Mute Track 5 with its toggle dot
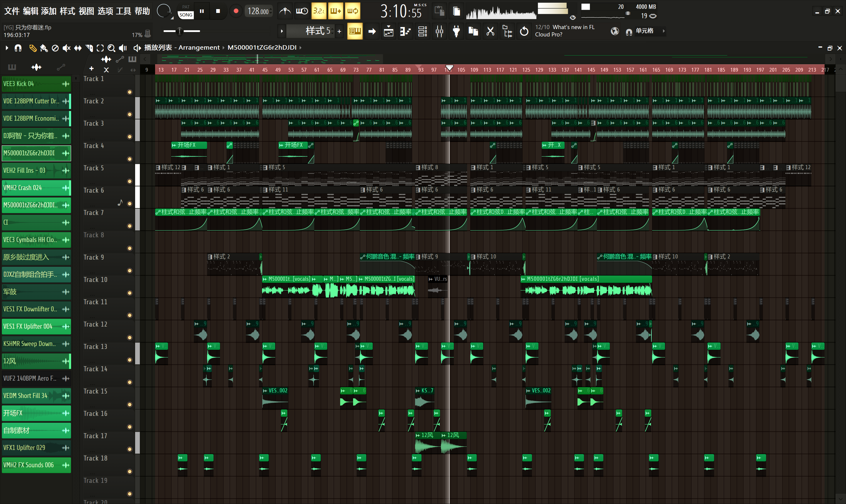 (x=129, y=181)
